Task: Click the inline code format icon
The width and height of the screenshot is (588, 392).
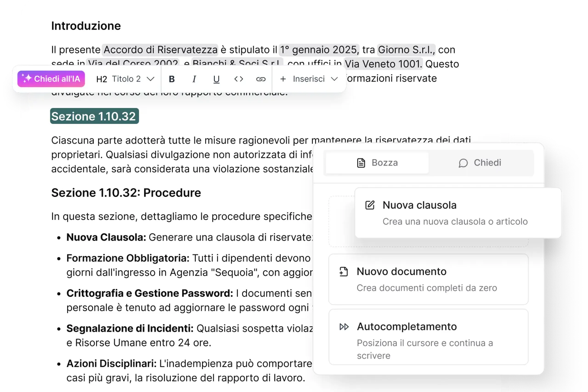Action: tap(238, 79)
